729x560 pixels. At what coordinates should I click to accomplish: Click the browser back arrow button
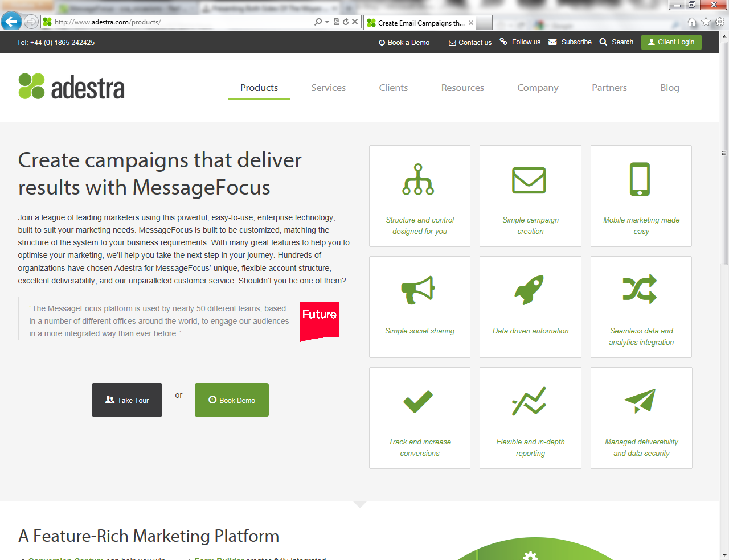point(11,22)
